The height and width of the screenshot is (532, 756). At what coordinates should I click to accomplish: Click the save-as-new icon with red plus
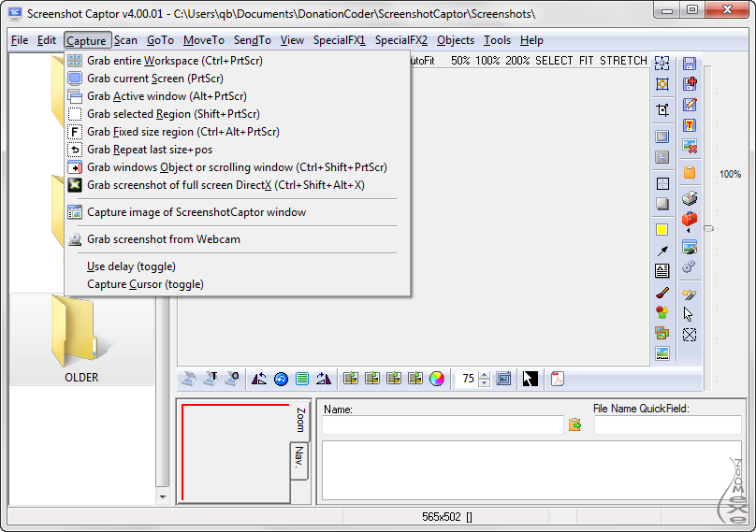[690, 84]
